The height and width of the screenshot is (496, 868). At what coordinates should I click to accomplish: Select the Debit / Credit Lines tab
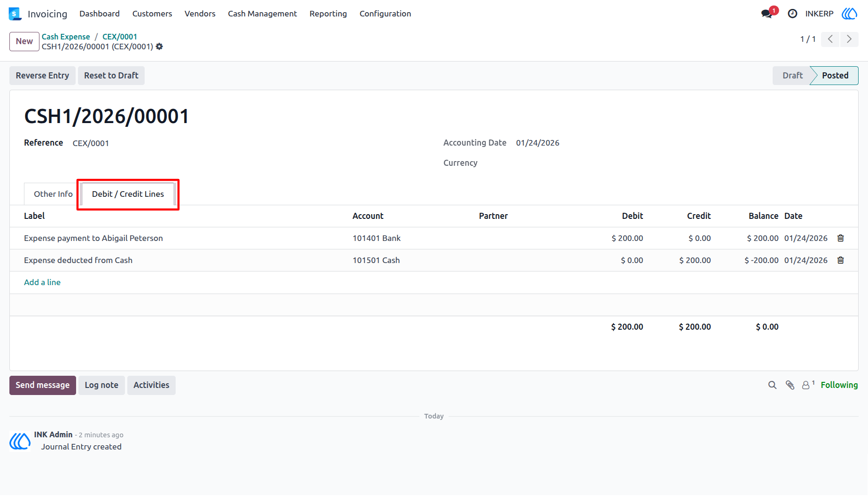(128, 194)
